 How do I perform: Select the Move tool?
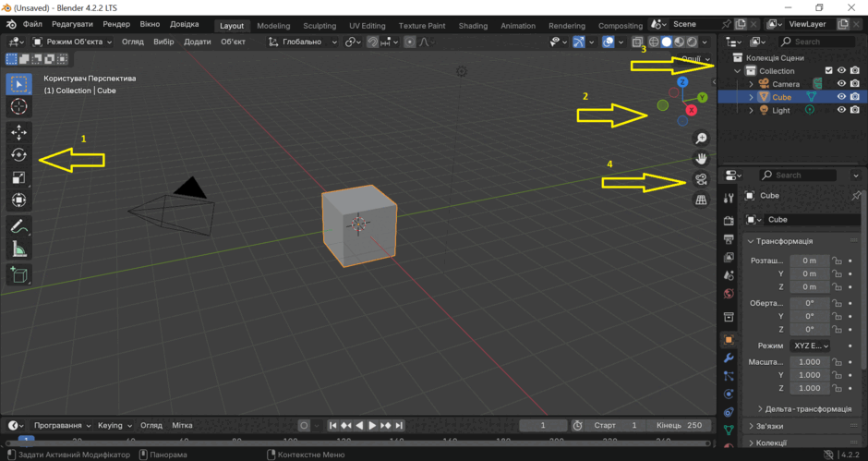pyautogui.click(x=18, y=132)
